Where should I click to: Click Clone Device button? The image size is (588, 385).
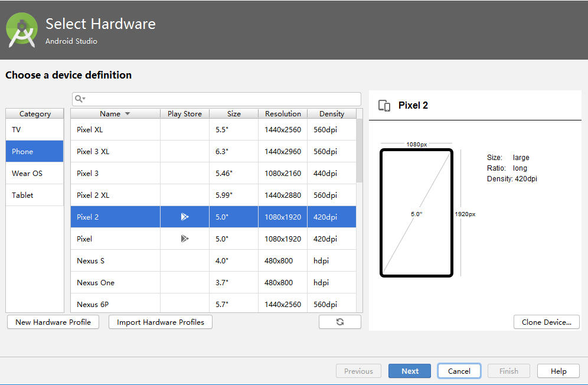coord(546,322)
